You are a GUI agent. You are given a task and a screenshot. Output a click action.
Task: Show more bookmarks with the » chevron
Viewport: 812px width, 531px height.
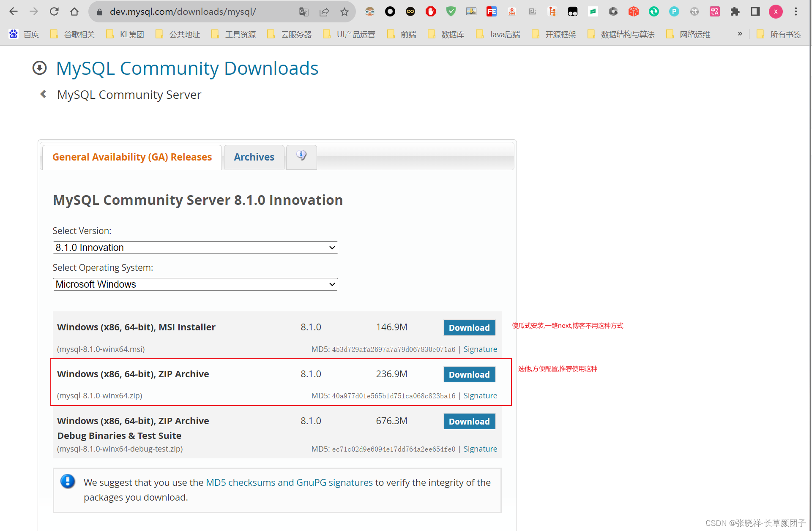click(740, 34)
